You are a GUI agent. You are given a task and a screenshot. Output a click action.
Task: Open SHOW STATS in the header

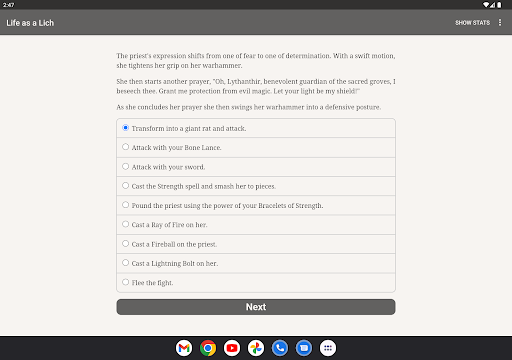472,23
